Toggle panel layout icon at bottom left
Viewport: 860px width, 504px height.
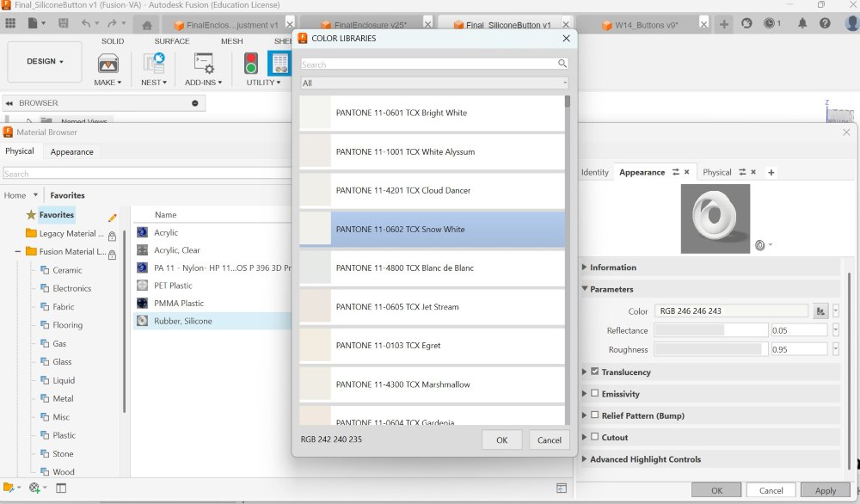point(61,489)
